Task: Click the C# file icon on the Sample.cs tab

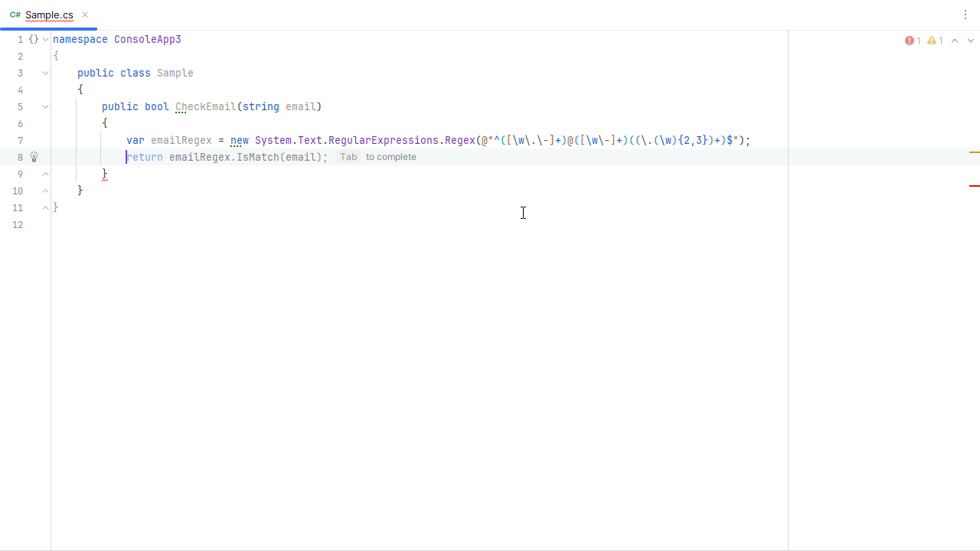Action: 15,15
